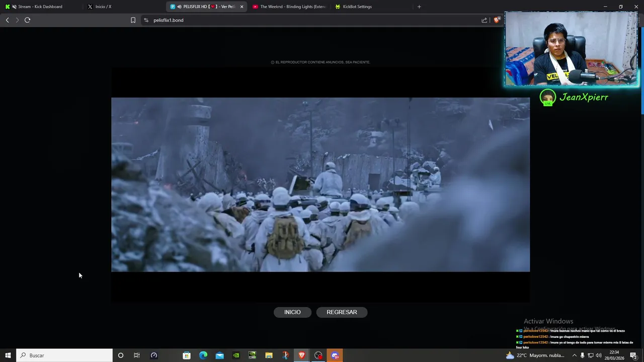Open the red figure app icon on taskbar
This screenshot has height=362, width=644.
285,355
